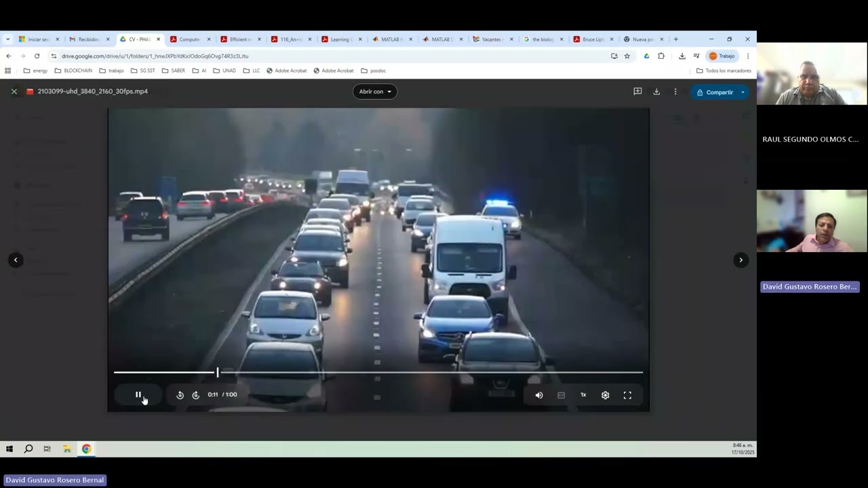Open the 'SG SST' bookmarks folder
Screen dimensions: 868x488
(142, 70)
